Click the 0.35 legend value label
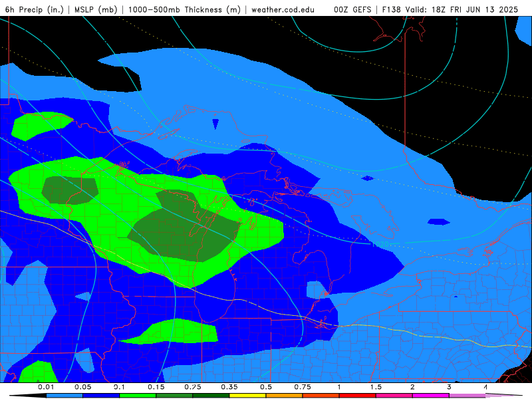 pos(229,387)
